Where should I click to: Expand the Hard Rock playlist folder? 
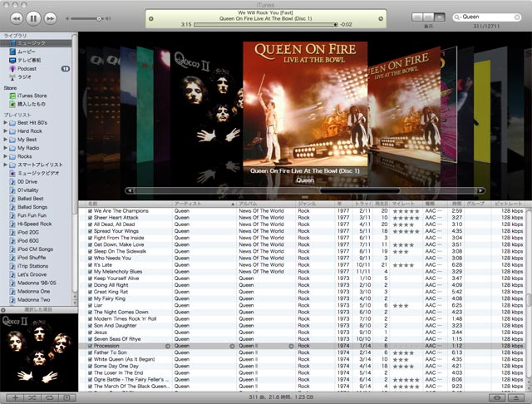[5, 131]
